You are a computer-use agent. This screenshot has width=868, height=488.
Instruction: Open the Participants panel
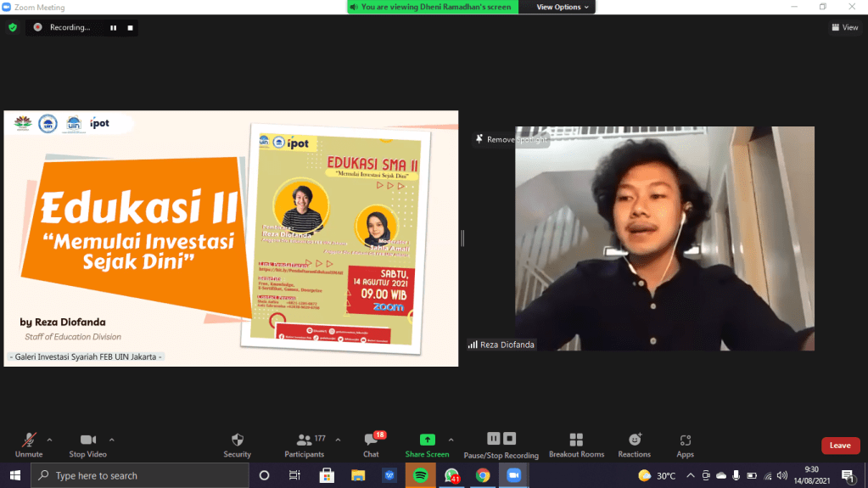pyautogui.click(x=304, y=440)
